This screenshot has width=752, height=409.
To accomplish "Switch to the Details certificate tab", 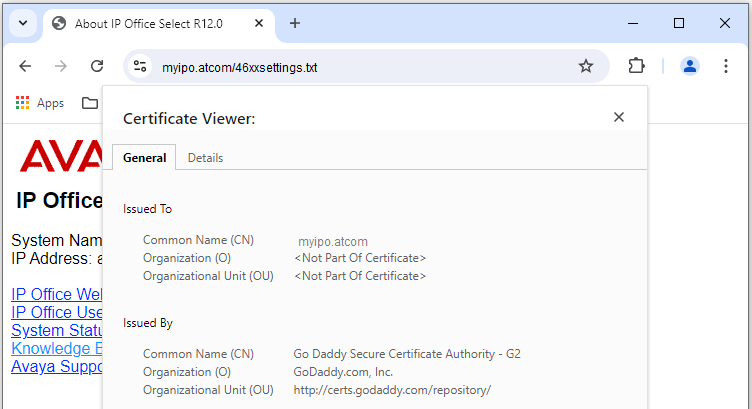I will pos(205,158).
